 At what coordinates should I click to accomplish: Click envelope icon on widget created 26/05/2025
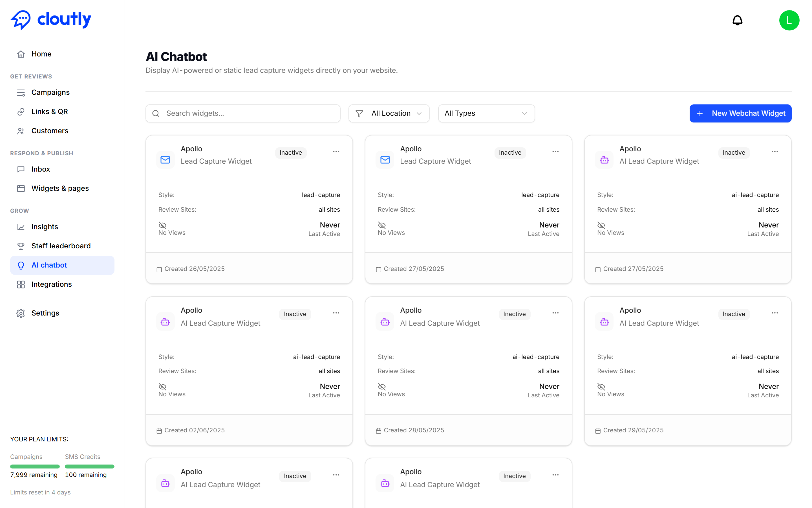coord(165,159)
